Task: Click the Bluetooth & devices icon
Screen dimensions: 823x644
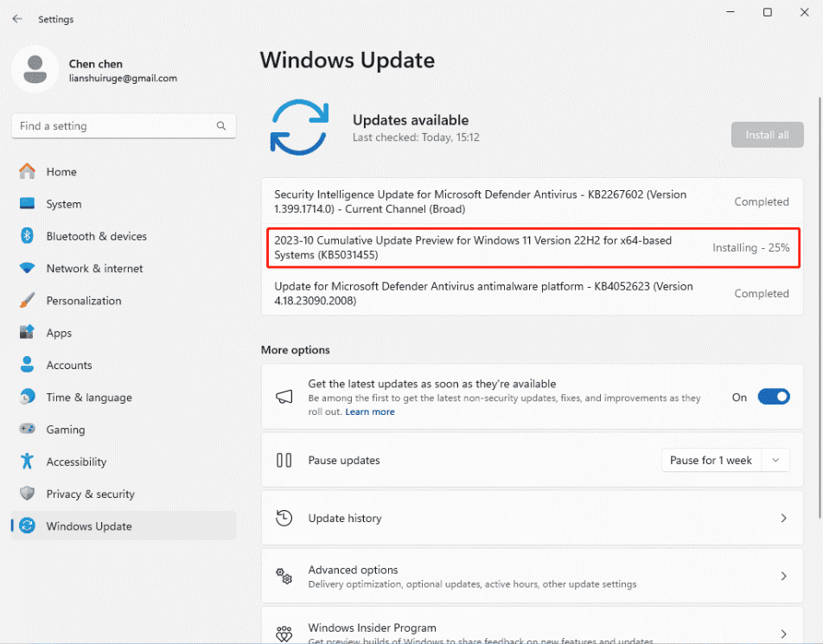Action: (27, 236)
